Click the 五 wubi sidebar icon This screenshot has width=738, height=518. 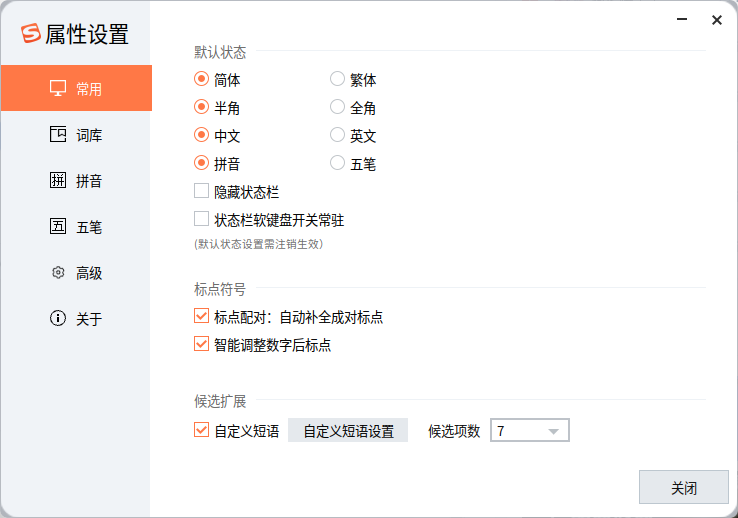click(x=58, y=226)
